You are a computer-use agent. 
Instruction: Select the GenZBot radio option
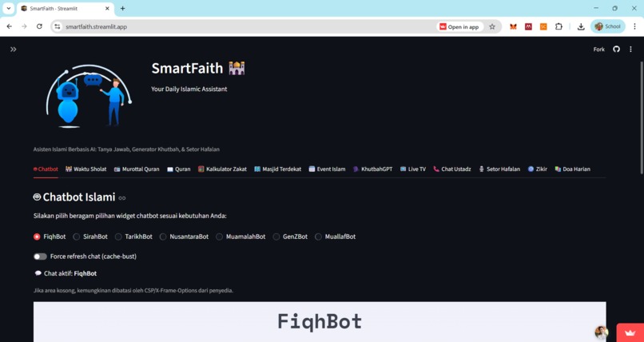[x=290, y=237]
